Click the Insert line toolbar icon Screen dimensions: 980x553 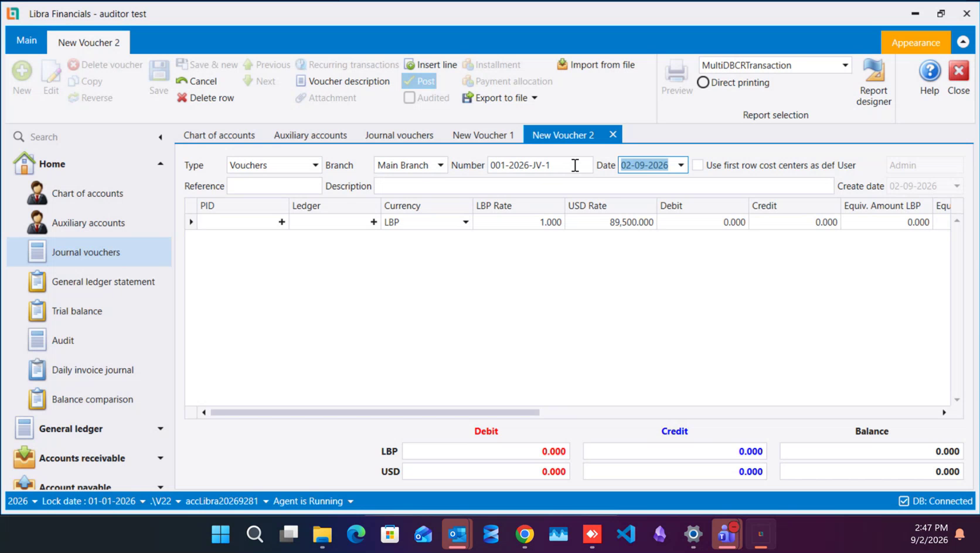(x=410, y=64)
